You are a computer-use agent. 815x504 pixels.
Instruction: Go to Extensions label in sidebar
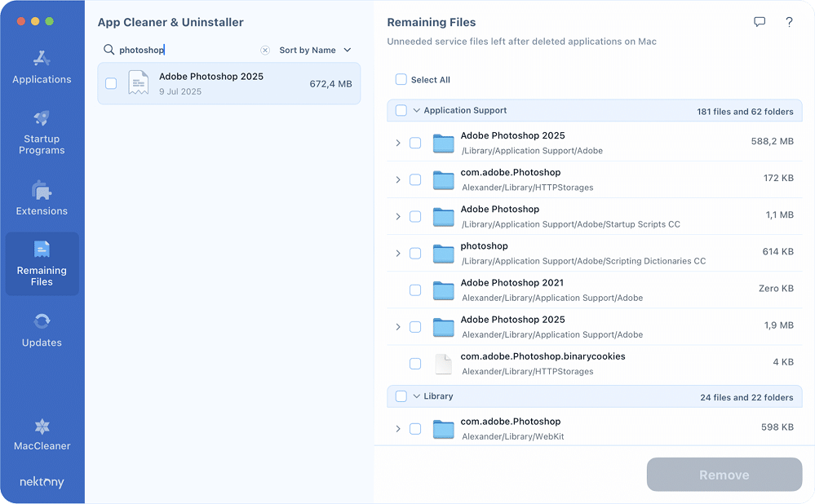pos(42,211)
